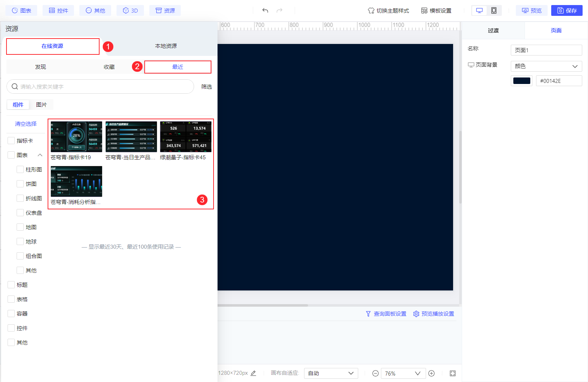Check the 折线图 checkbox
The image size is (588, 382).
click(20, 198)
